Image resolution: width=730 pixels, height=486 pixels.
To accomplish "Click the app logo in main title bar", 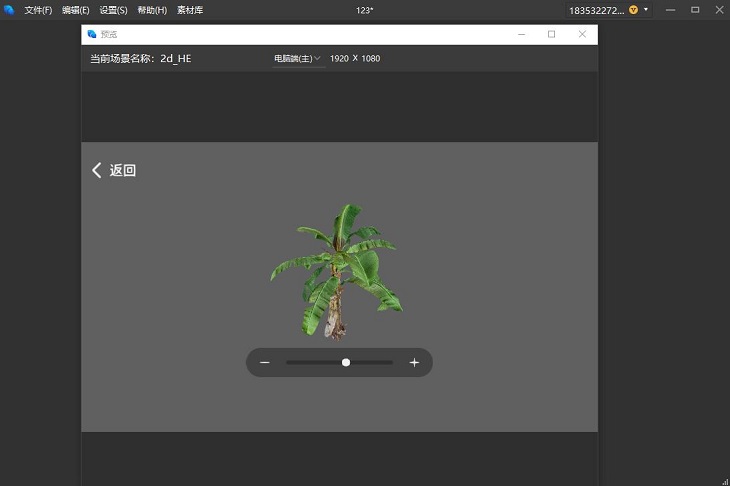I will click(10, 10).
